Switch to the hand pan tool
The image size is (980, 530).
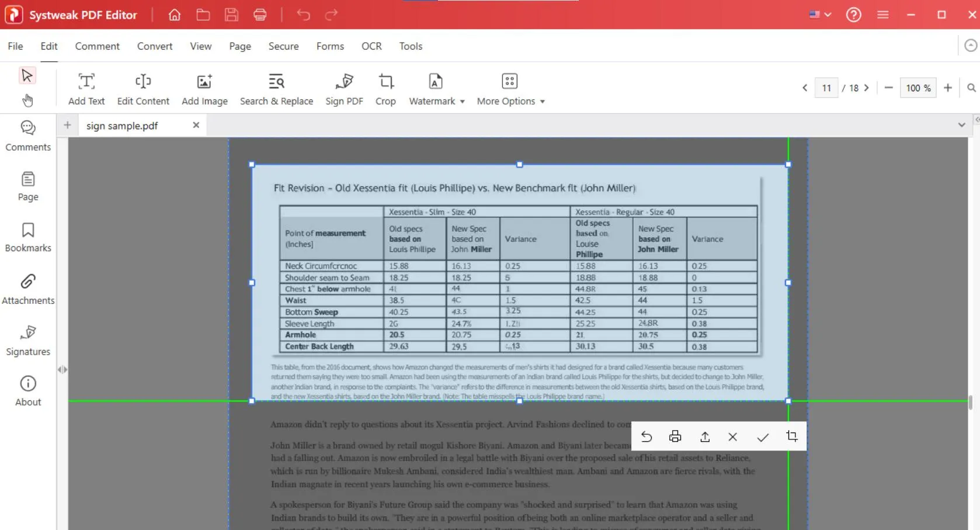tap(27, 101)
